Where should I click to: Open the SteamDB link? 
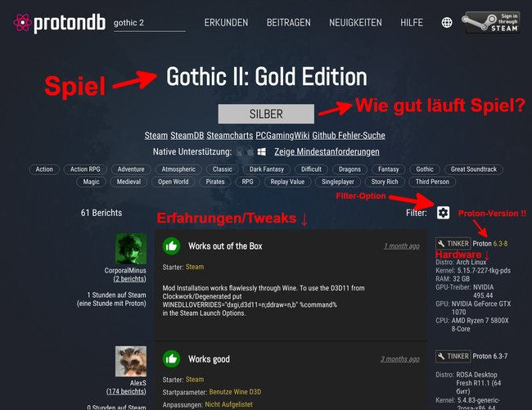click(187, 135)
